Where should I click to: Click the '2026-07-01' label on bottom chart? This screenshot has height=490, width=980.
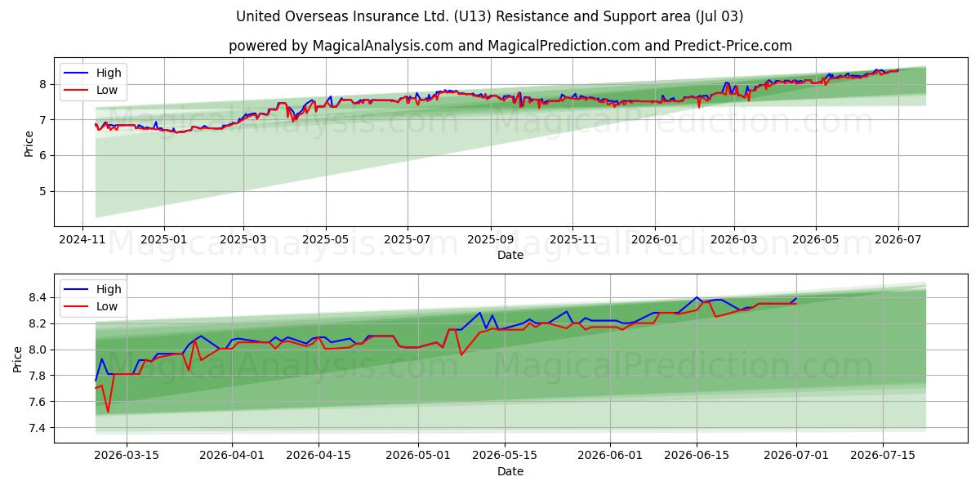pos(796,457)
